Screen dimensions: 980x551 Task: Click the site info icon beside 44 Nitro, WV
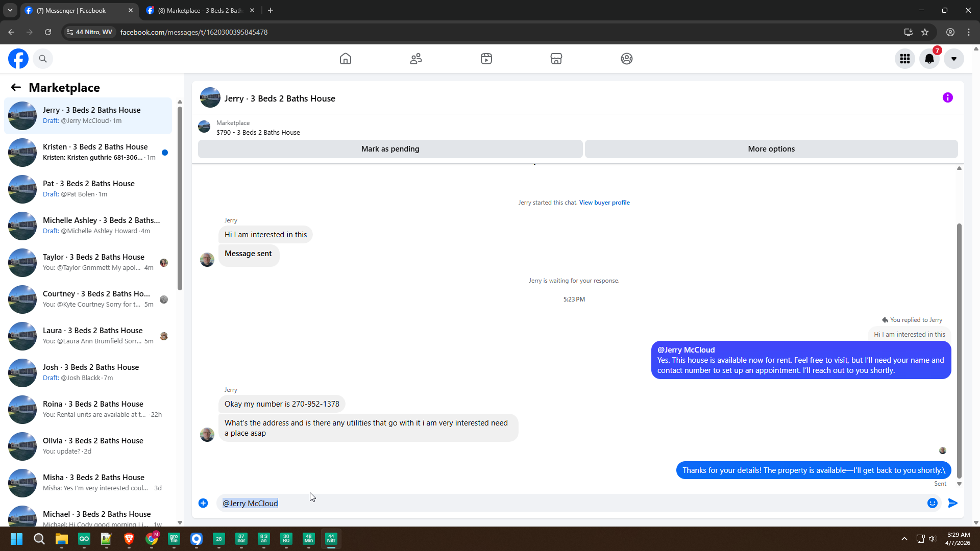coord(70,32)
